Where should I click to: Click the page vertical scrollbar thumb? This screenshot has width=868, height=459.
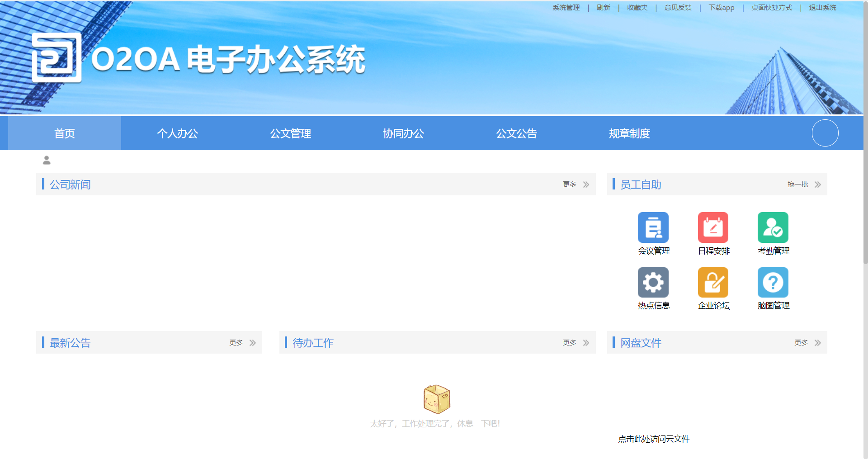pyautogui.click(x=866, y=132)
